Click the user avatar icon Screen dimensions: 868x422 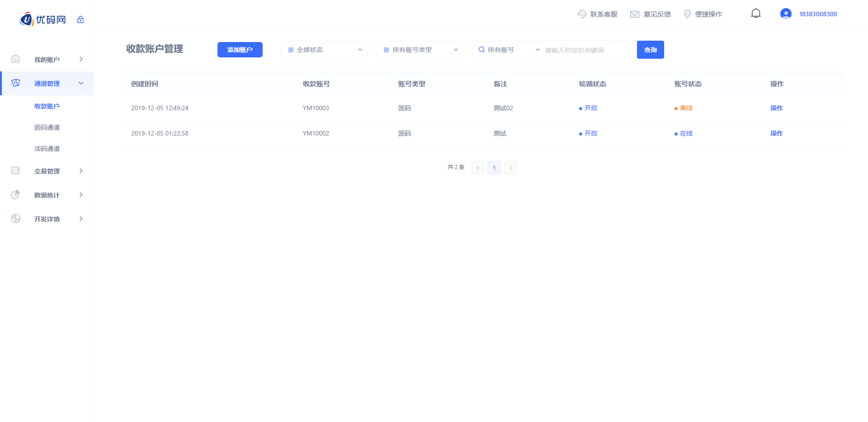[x=786, y=14]
